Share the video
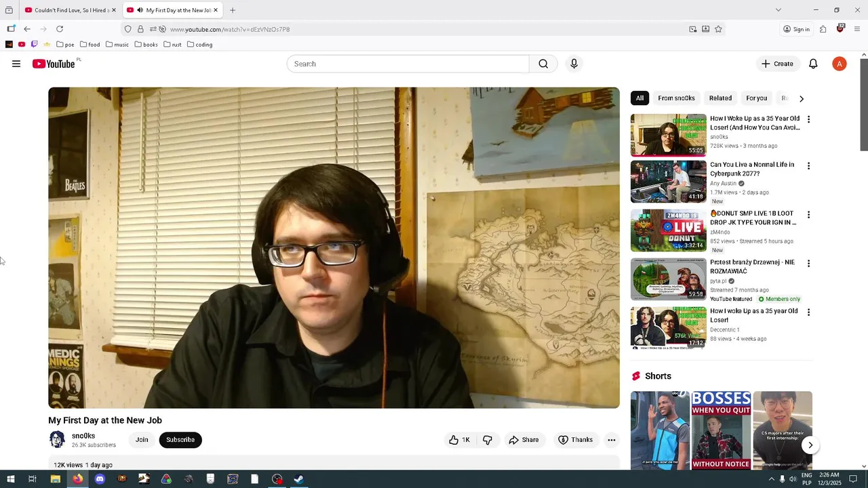This screenshot has height=488, width=868. (524, 440)
